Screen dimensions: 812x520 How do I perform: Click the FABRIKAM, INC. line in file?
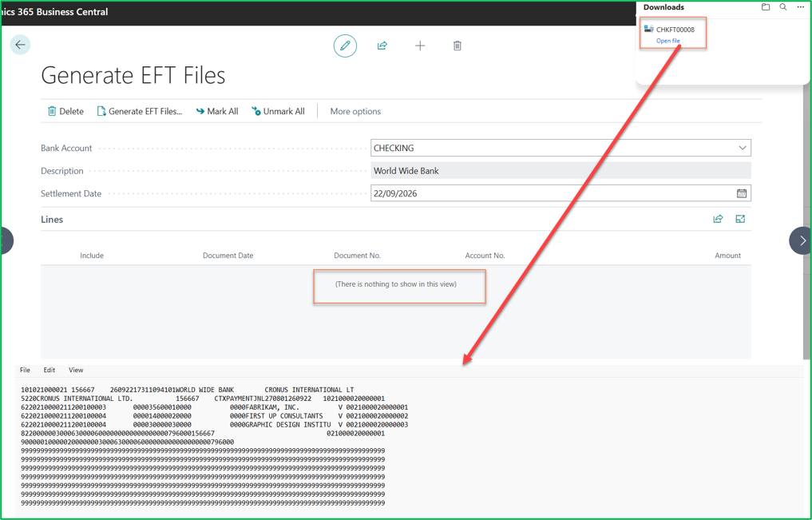point(215,407)
